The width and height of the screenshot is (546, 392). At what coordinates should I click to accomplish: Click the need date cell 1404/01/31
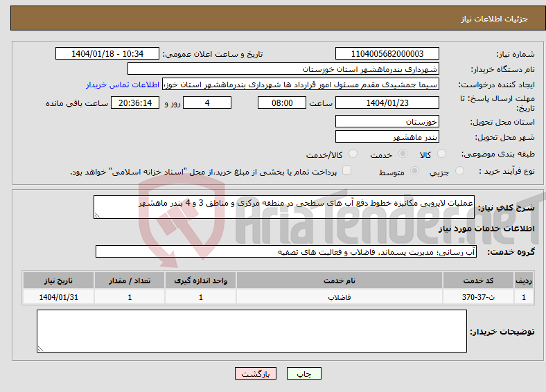58,297
